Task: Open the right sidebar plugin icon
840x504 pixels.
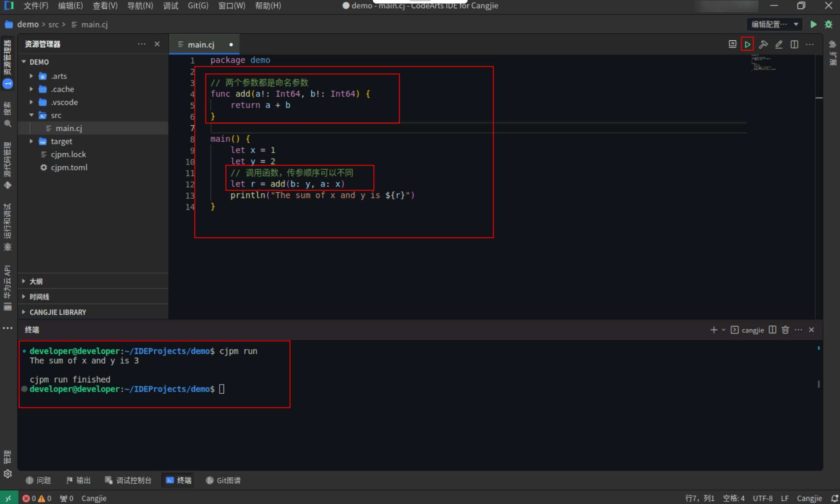Action: 832,44
